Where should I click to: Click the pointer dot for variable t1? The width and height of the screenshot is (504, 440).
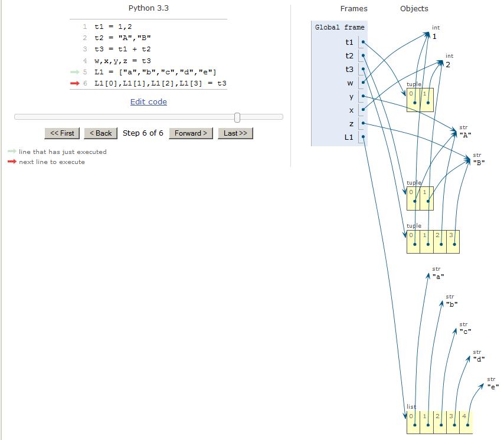point(362,41)
